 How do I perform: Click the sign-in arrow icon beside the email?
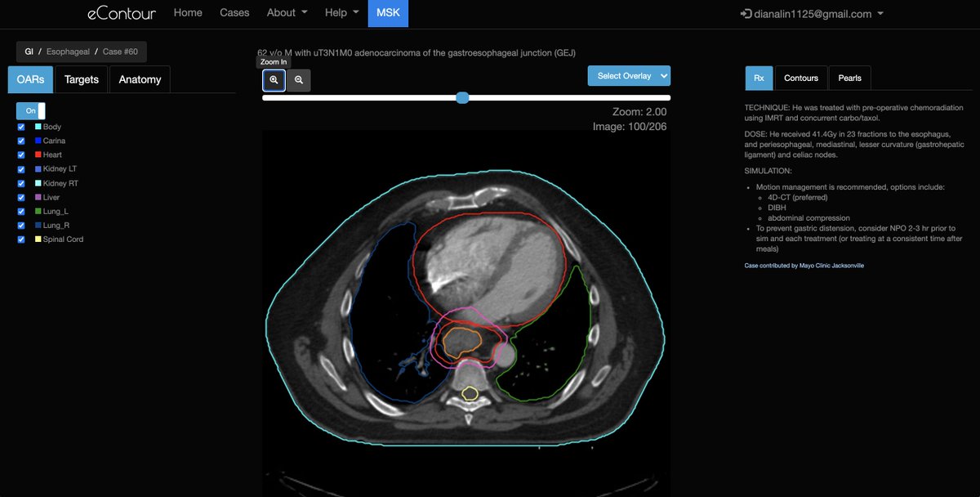(745, 13)
